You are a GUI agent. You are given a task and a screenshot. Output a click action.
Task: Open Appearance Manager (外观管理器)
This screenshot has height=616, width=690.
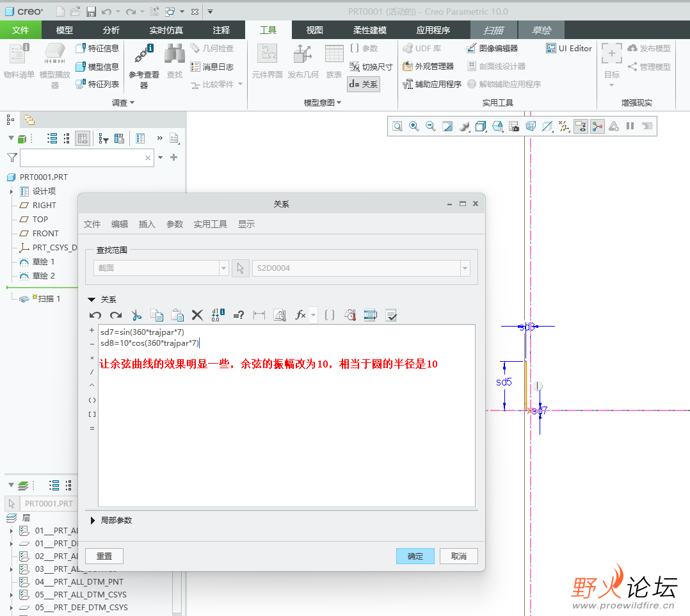428,66
